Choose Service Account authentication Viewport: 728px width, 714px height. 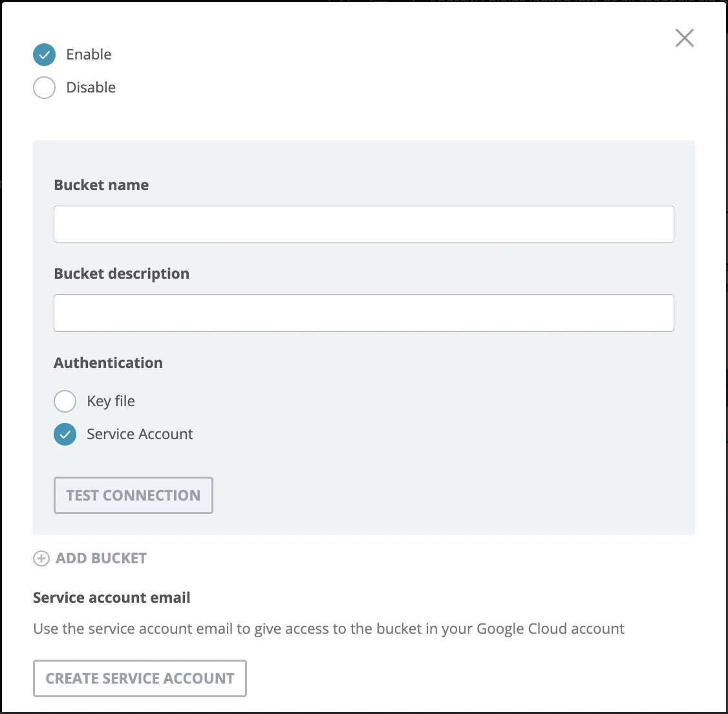click(x=65, y=435)
